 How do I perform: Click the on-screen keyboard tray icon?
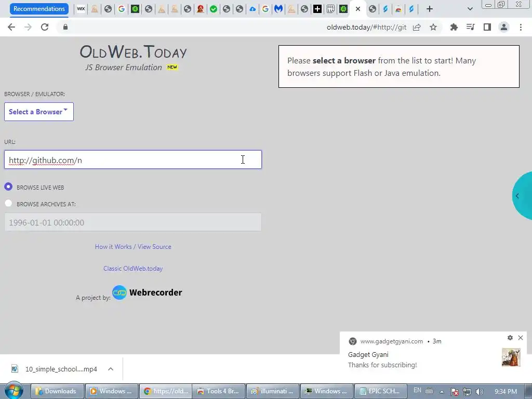pos(429,391)
